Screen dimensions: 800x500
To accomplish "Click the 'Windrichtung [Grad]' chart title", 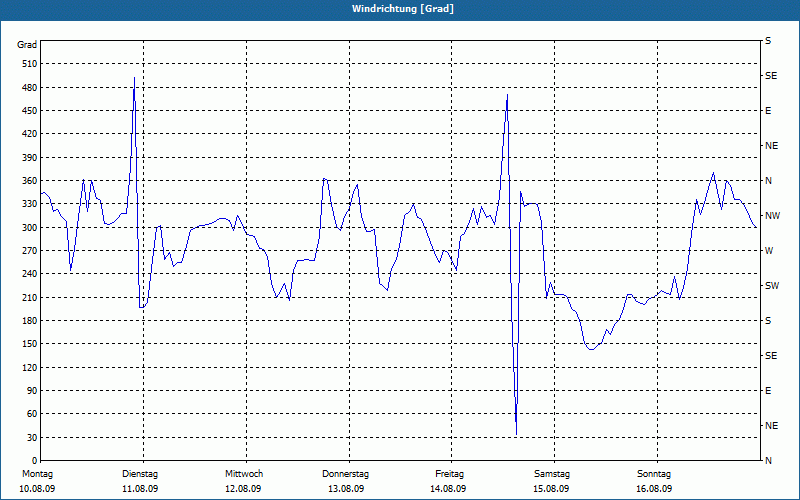I will (403, 9).
